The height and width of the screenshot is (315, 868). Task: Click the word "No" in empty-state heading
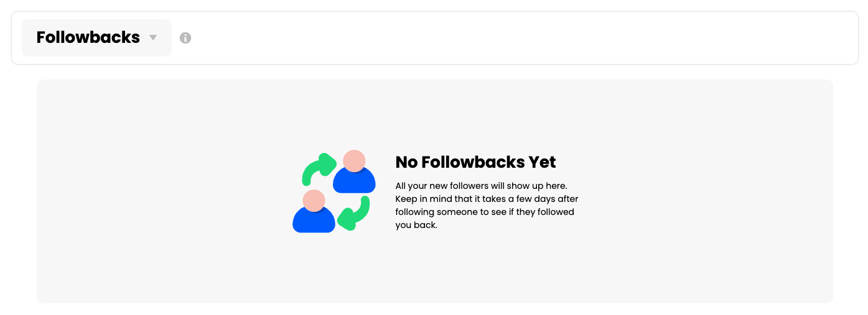(406, 162)
